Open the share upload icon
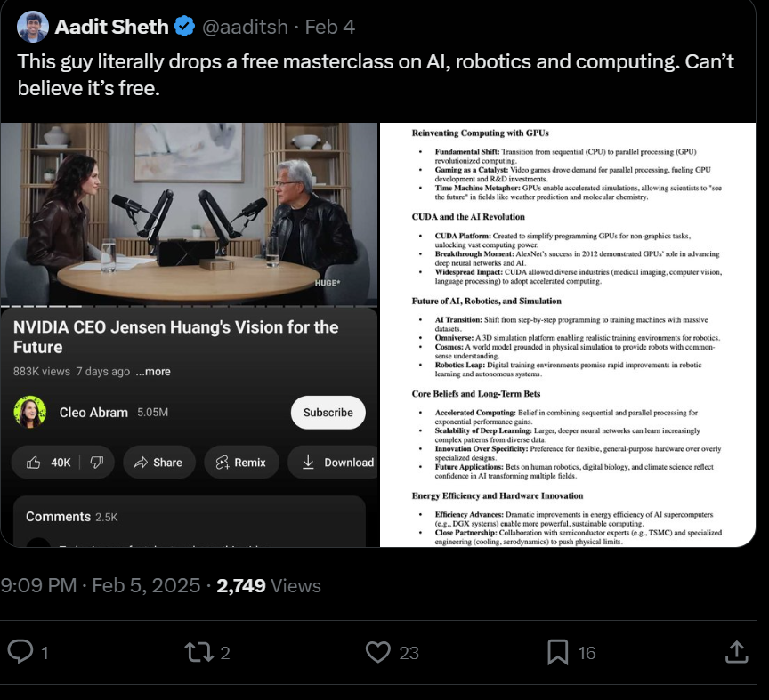The width and height of the screenshot is (769, 700). coord(736,652)
